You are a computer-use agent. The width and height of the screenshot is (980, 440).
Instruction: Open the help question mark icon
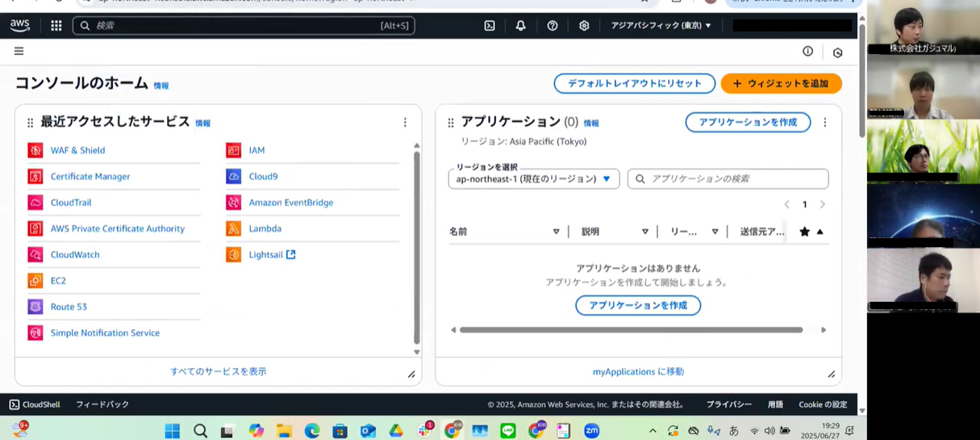coord(553,26)
